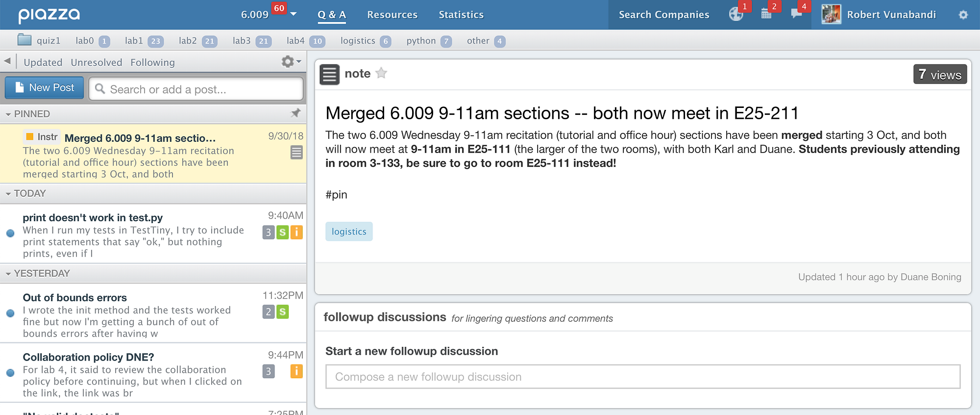Click the New Post button
This screenshot has width=980, height=415.
45,88
